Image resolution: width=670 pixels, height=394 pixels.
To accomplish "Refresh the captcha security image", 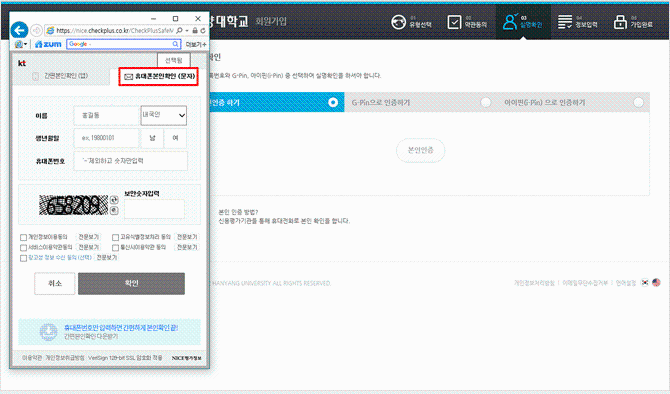I will (114, 200).
